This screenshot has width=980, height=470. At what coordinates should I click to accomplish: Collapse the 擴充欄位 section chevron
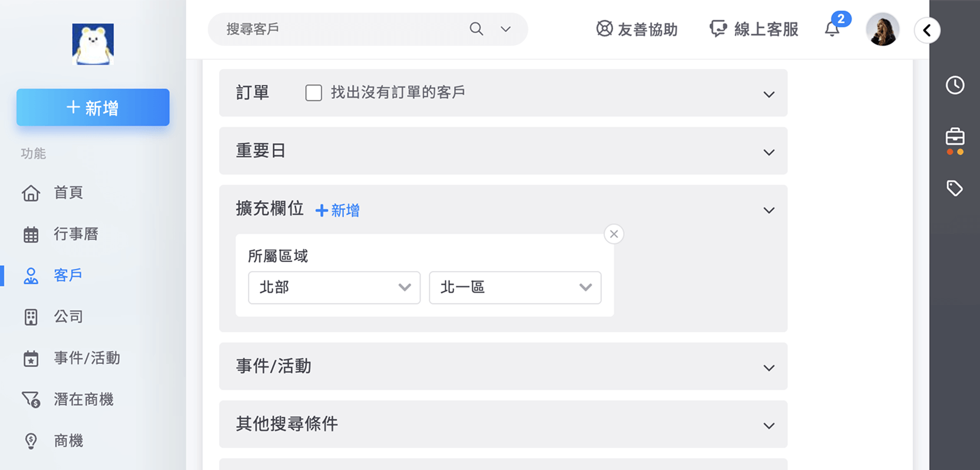coord(769,210)
